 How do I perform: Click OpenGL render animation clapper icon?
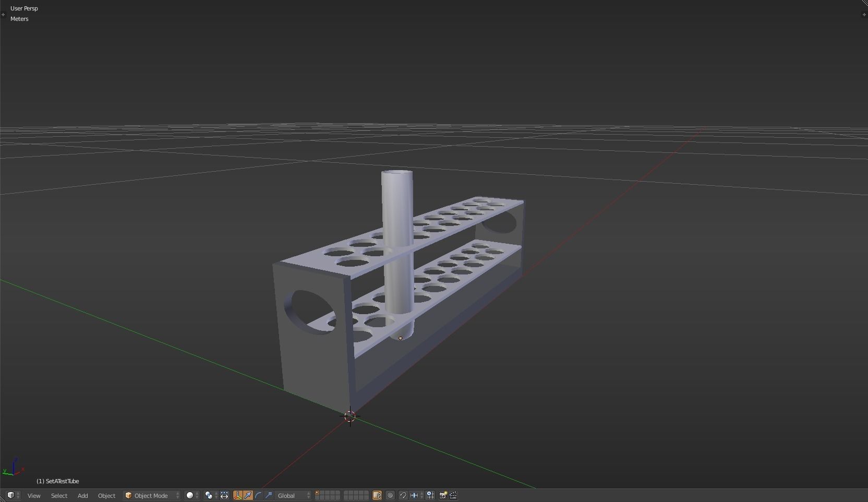453,495
